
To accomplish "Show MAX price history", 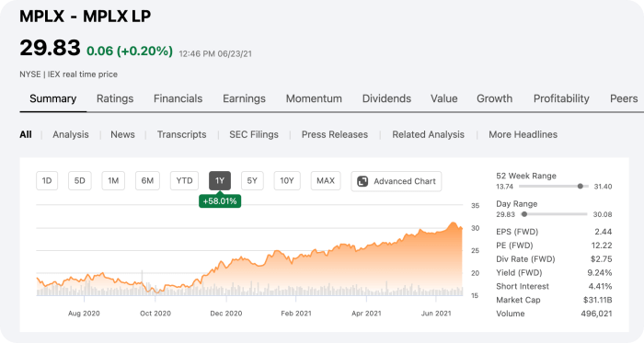I will (326, 180).
